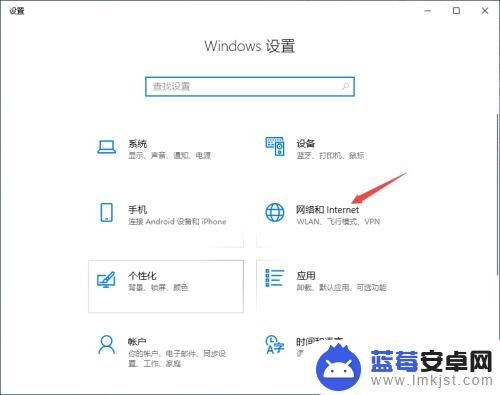Open the Phone icon
500x395 pixels.
[107, 212]
